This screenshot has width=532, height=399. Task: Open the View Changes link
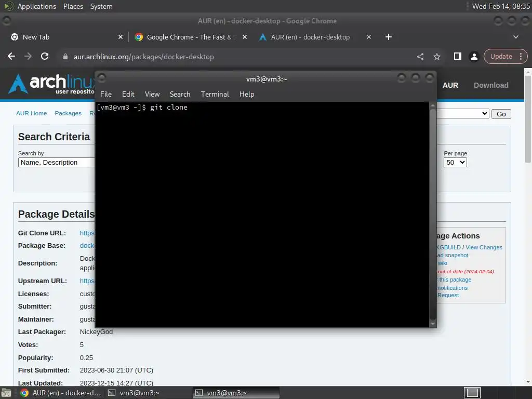click(484, 247)
